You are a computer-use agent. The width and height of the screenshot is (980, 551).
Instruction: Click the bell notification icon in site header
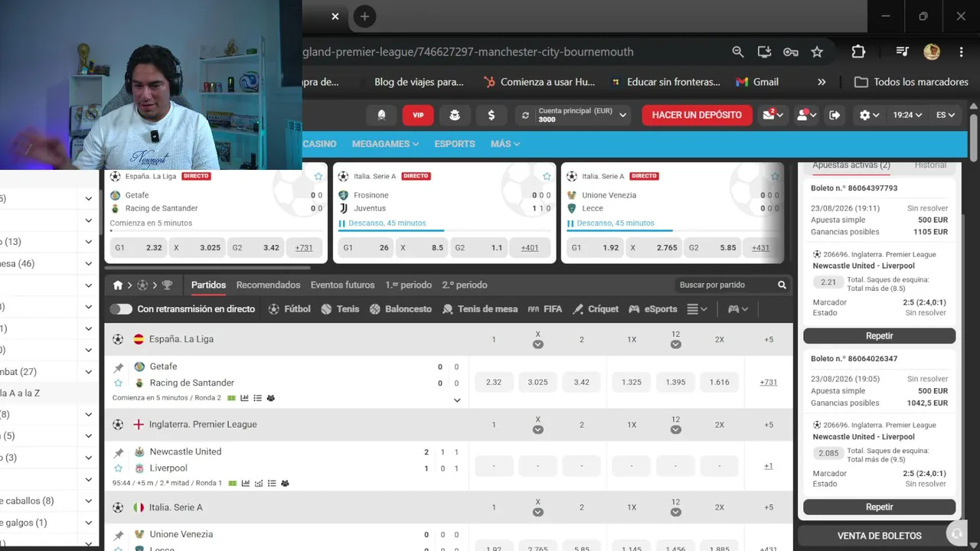tap(381, 115)
